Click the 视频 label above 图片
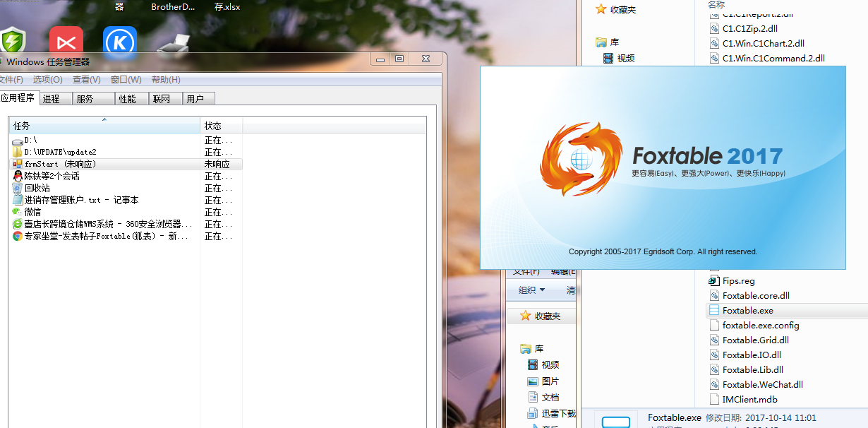 [550, 365]
